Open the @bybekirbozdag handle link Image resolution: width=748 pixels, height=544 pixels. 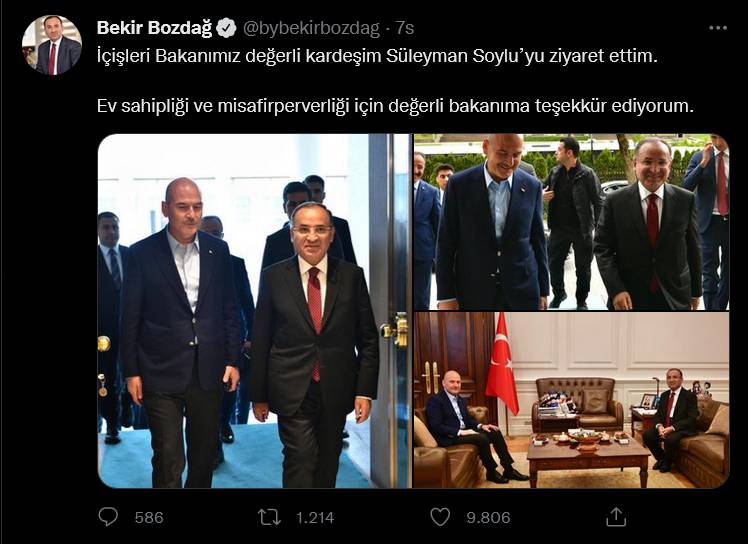[311, 28]
